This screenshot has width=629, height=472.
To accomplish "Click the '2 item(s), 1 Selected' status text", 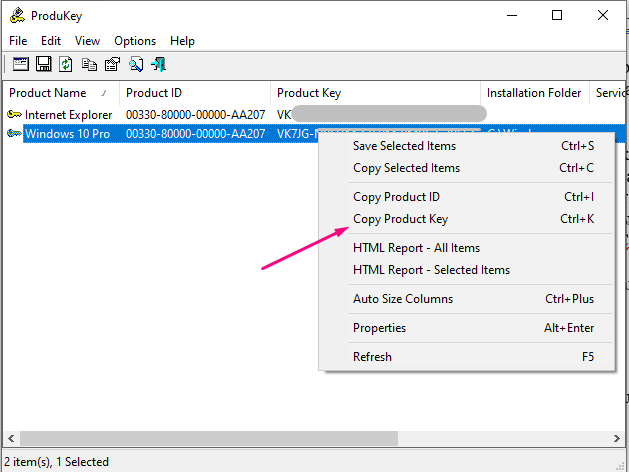I will [56, 462].
